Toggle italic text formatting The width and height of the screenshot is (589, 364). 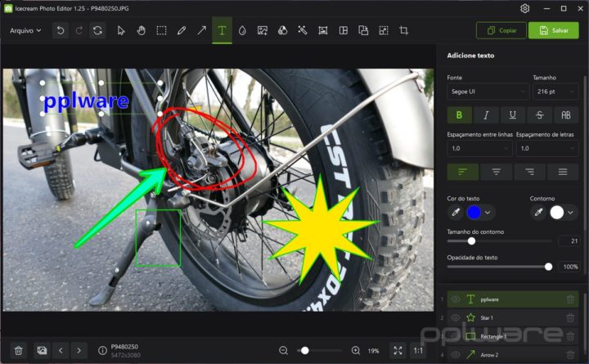pos(486,115)
